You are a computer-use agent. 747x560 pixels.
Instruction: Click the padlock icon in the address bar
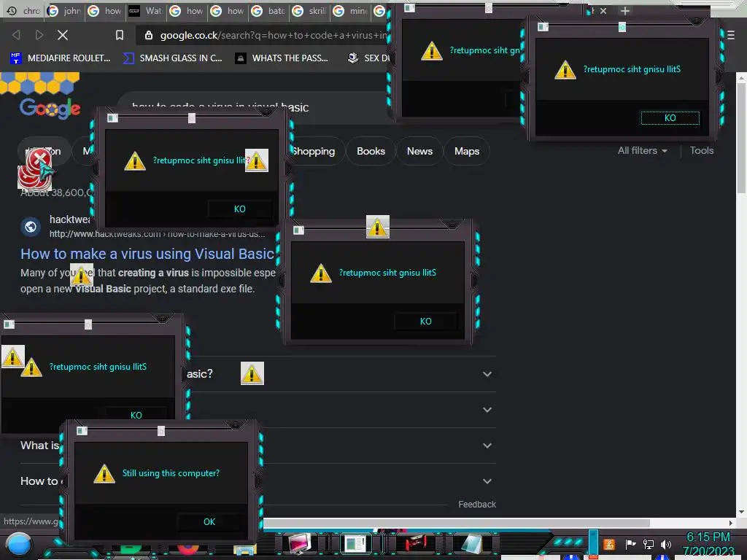pos(148,35)
